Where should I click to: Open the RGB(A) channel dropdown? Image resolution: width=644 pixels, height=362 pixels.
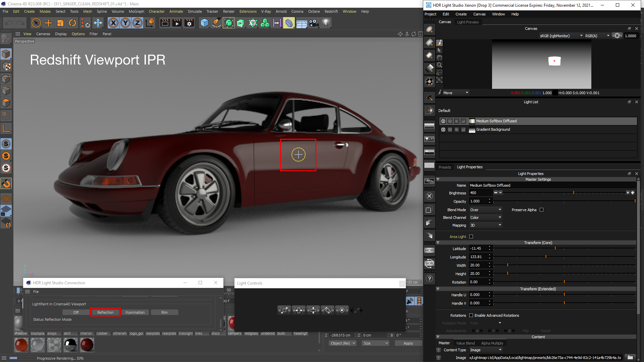[597, 36]
